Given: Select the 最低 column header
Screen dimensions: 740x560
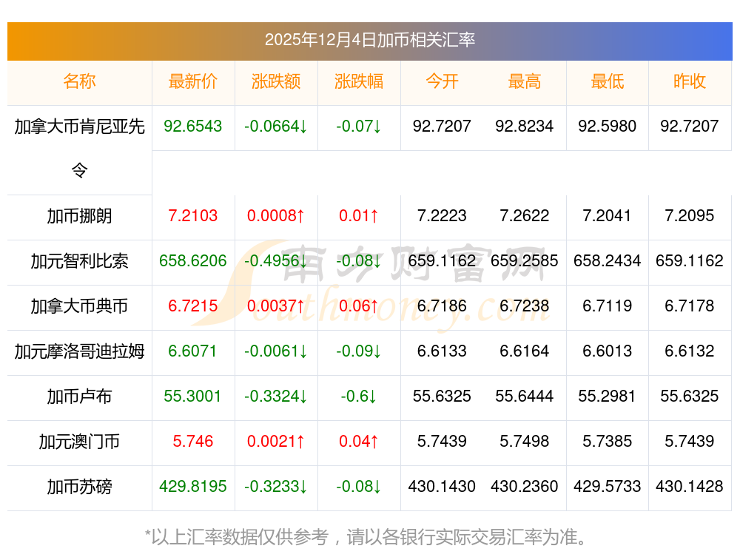Looking at the screenshot, I should pyautogui.click(x=607, y=81).
